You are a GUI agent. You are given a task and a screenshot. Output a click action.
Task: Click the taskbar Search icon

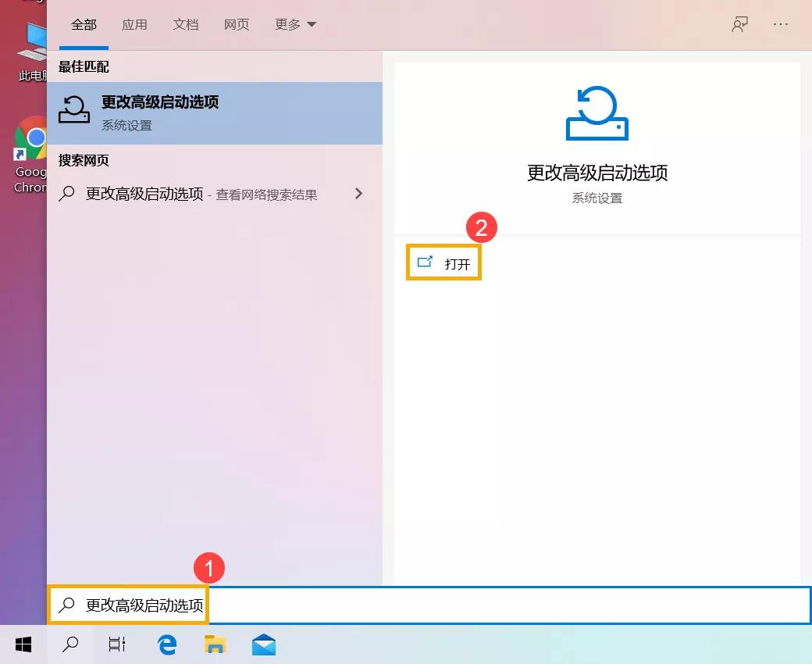[69, 644]
